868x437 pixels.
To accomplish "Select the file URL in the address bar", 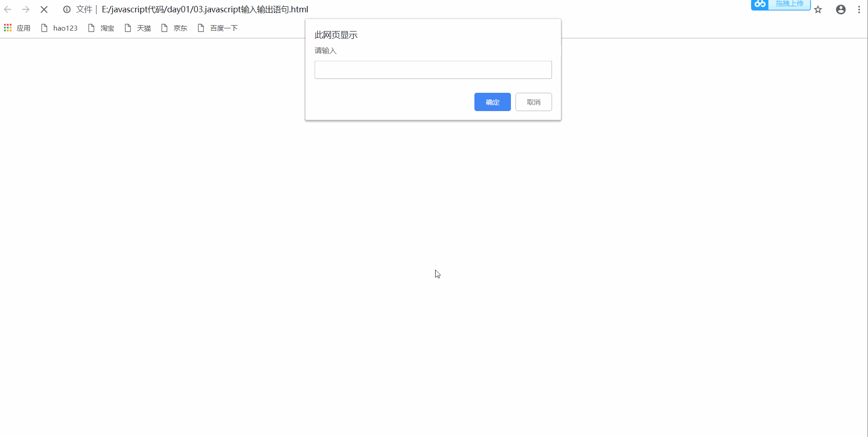I will pos(205,10).
